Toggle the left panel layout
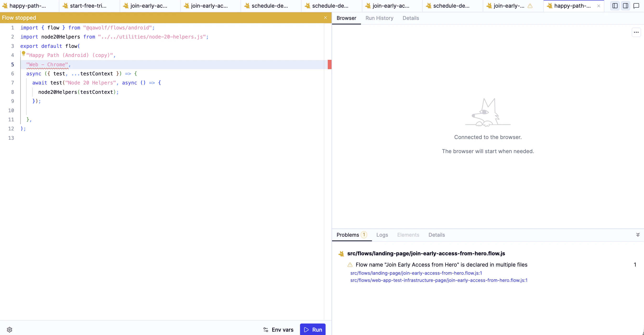644x335 pixels. coord(615,6)
